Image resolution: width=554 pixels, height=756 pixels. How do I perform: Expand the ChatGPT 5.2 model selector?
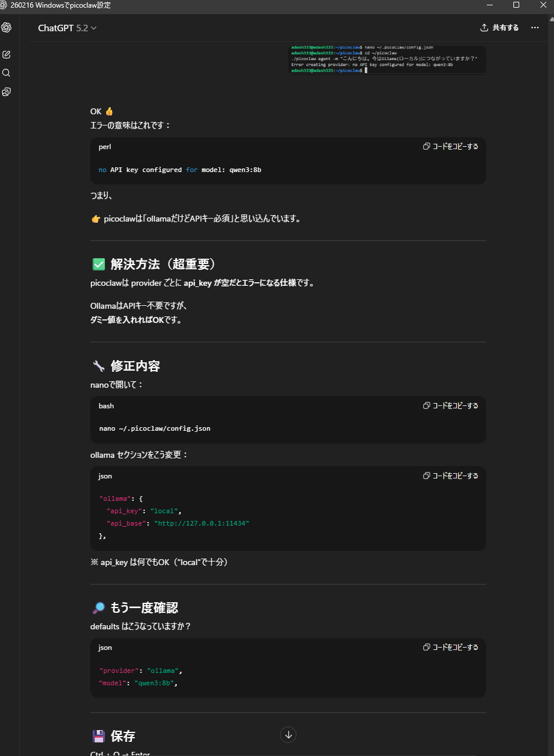67,28
